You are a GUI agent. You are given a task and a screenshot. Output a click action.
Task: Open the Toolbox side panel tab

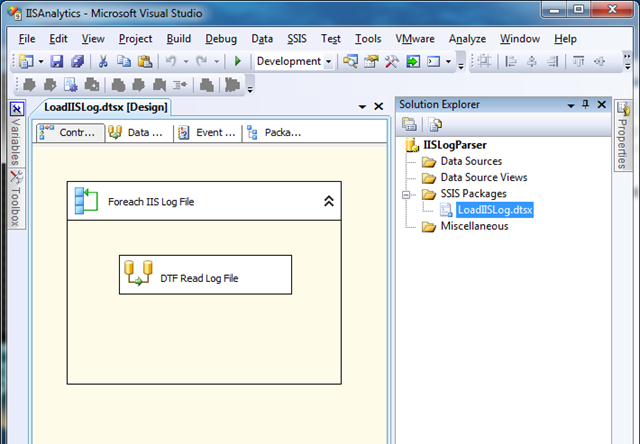point(16,199)
